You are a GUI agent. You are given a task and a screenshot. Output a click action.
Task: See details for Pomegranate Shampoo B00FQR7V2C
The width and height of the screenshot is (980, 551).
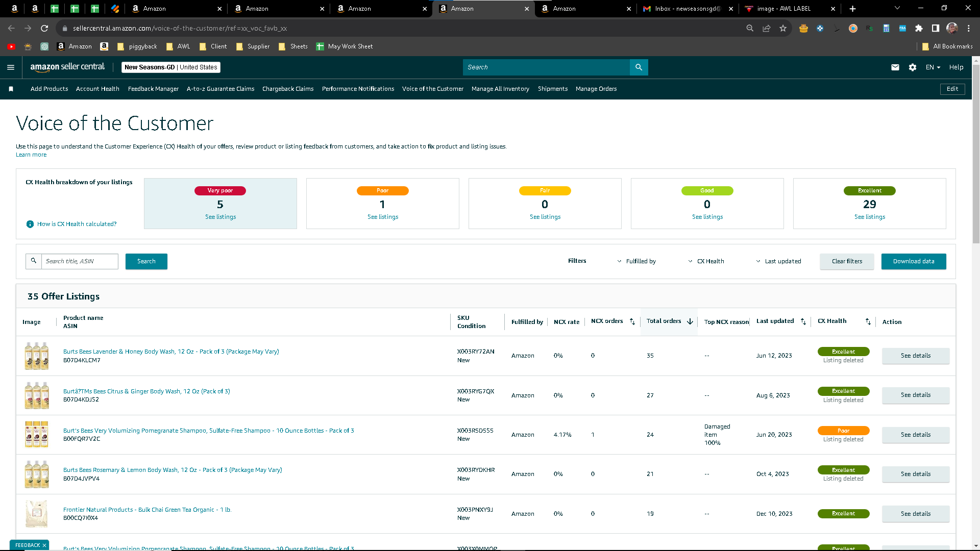click(916, 435)
